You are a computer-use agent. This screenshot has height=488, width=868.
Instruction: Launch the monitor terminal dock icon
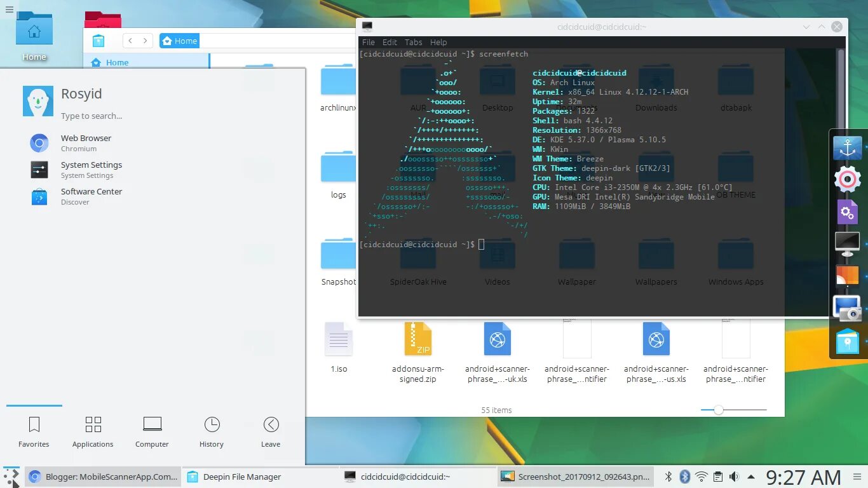(x=848, y=244)
